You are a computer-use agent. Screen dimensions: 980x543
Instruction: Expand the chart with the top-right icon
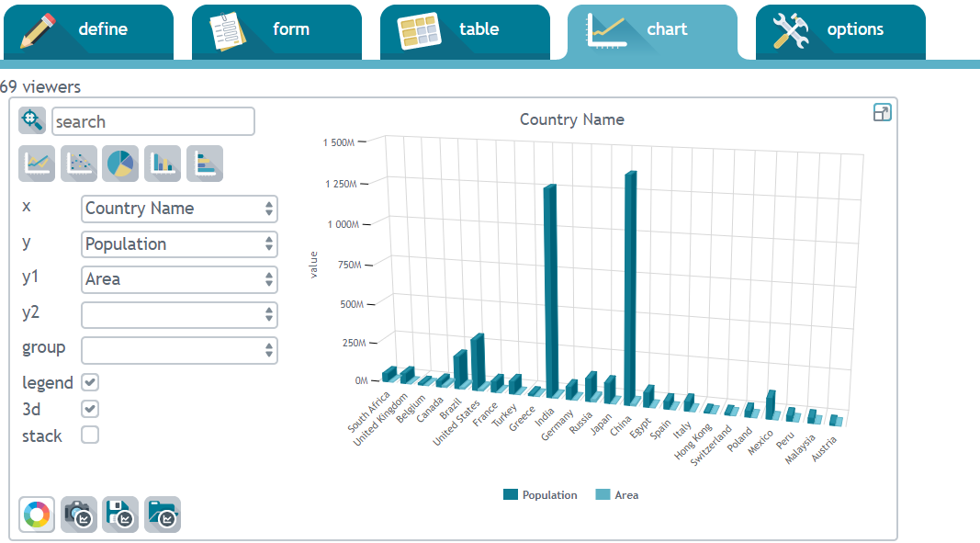point(882,113)
